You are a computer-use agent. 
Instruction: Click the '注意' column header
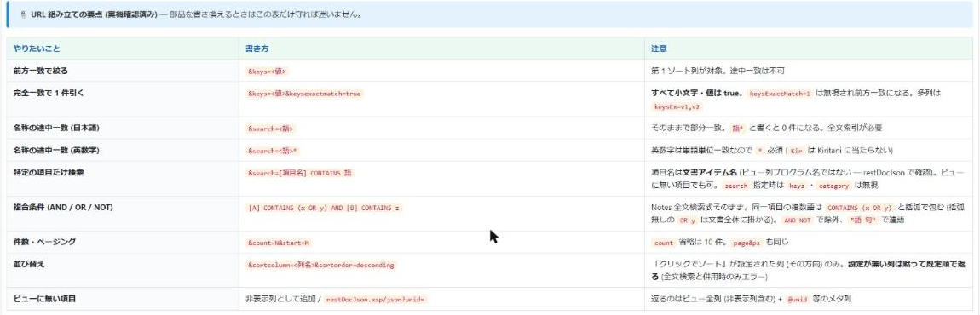coord(658,49)
